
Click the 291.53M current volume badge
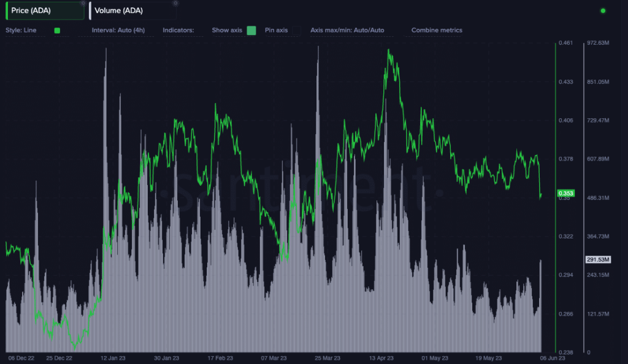tap(597, 260)
